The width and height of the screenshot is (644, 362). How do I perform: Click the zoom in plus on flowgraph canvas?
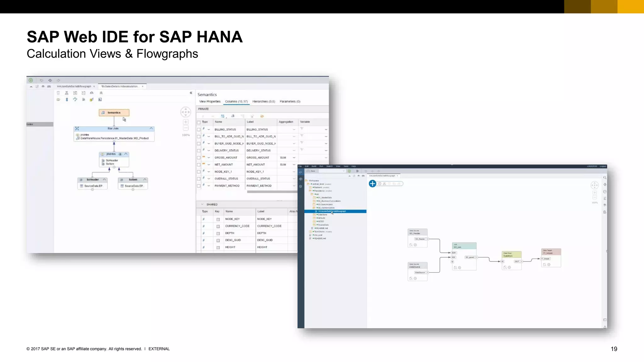click(x=595, y=193)
